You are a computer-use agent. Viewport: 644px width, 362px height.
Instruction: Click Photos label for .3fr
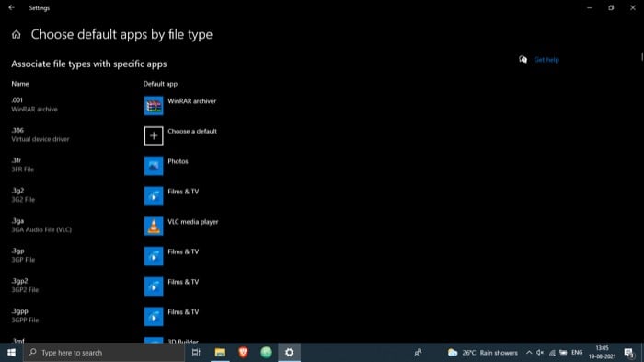click(x=178, y=161)
